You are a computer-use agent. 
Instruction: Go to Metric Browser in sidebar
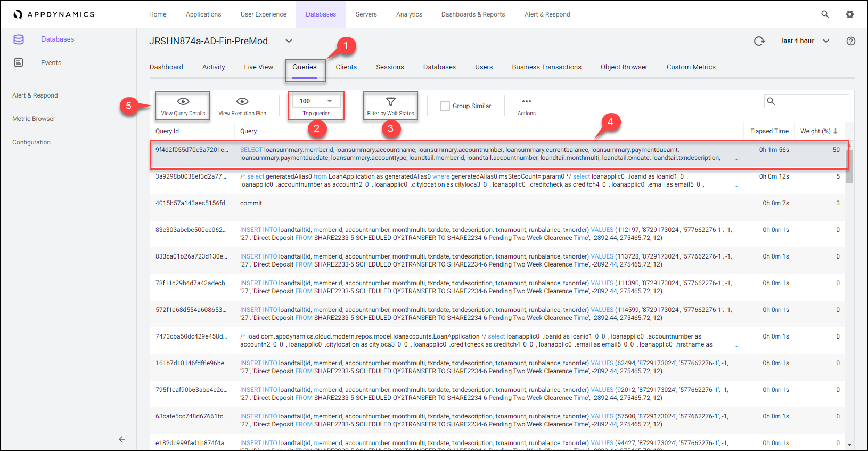34,119
